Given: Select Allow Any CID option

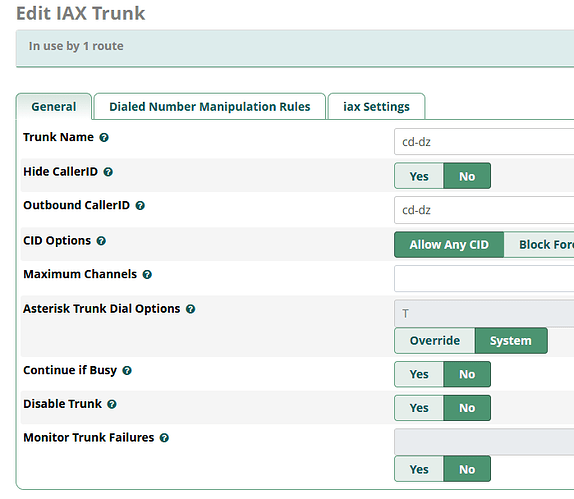Looking at the screenshot, I should 449,245.
